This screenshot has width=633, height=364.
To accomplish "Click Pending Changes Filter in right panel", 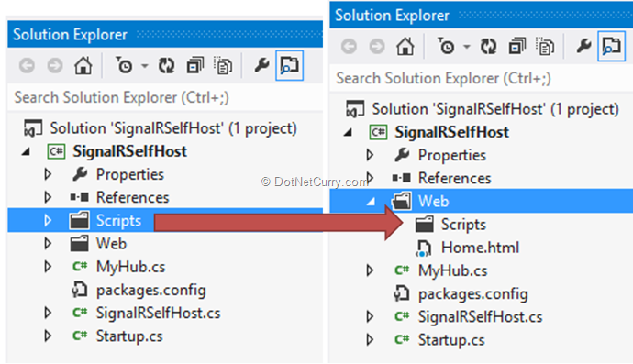I will [x=447, y=47].
